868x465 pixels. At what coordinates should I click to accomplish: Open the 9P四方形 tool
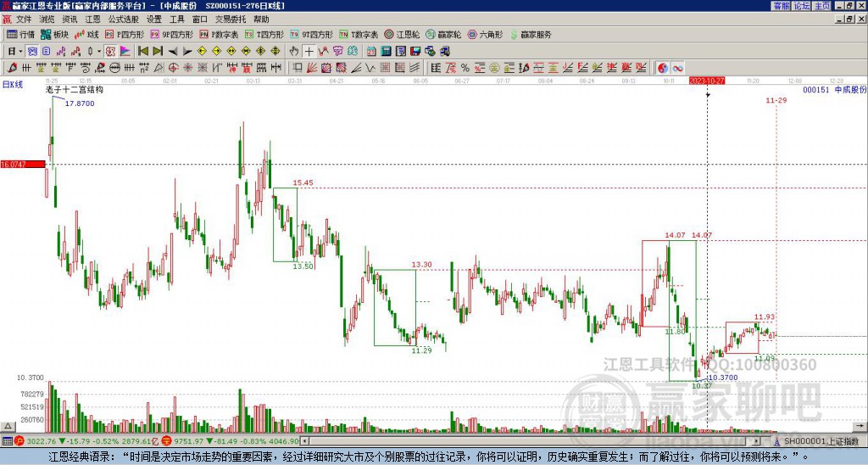tap(171, 34)
